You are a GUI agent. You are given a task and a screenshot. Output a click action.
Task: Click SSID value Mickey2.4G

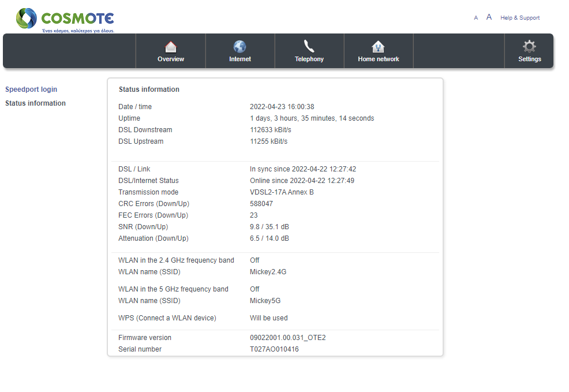tap(268, 272)
